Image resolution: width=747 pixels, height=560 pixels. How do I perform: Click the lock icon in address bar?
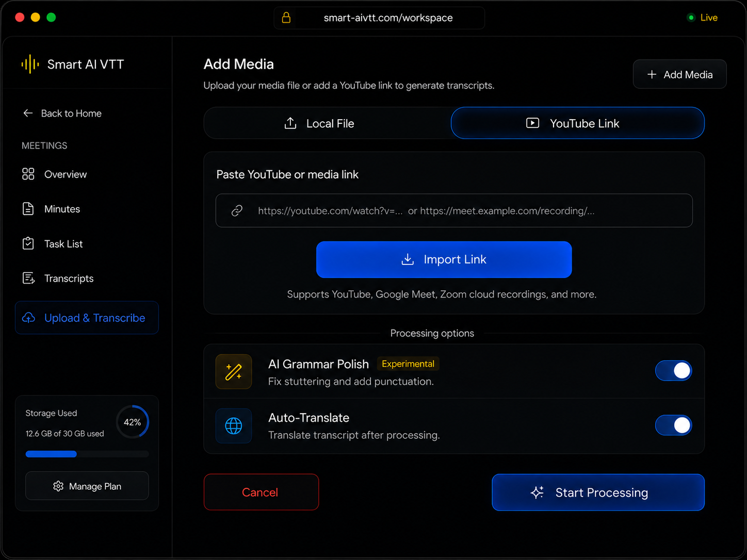(x=286, y=18)
